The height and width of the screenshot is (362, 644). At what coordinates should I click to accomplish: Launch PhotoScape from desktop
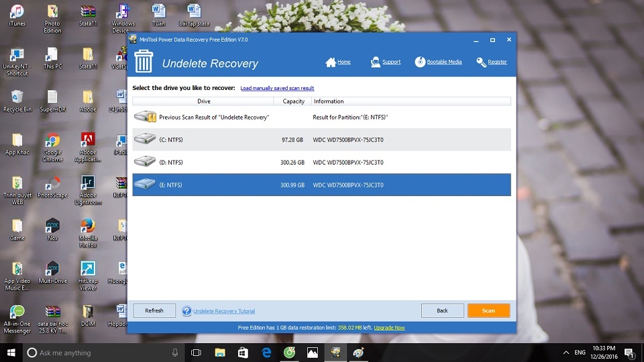52,187
